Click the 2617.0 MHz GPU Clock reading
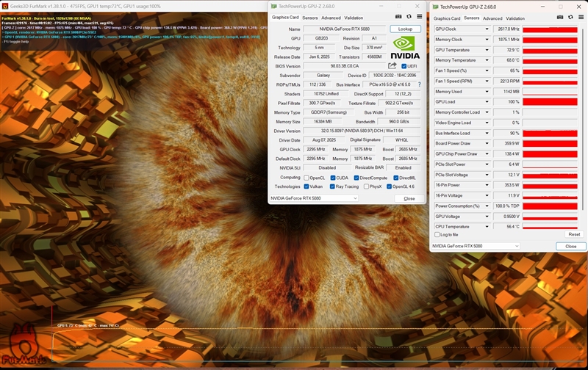This screenshot has width=588, height=370. click(508, 29)
